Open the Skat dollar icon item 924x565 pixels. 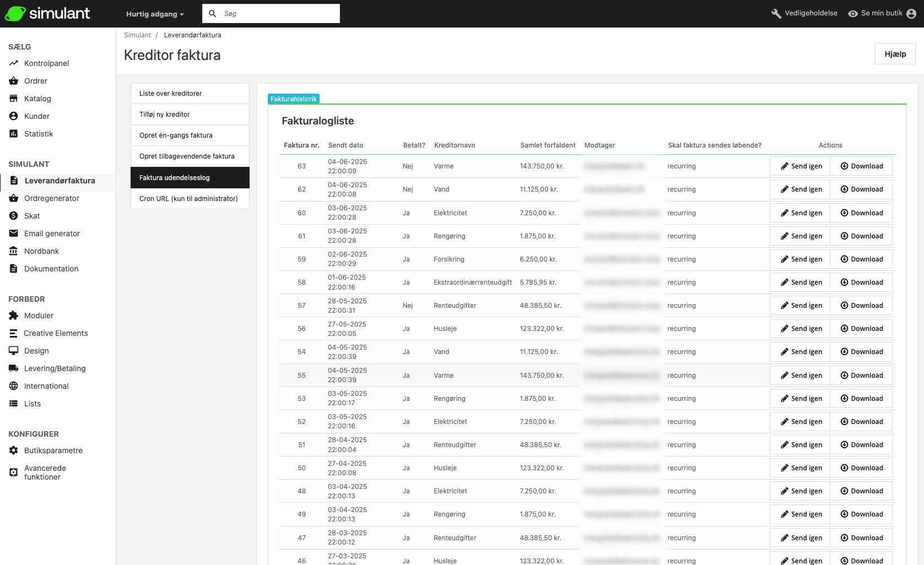click(14, 216)
